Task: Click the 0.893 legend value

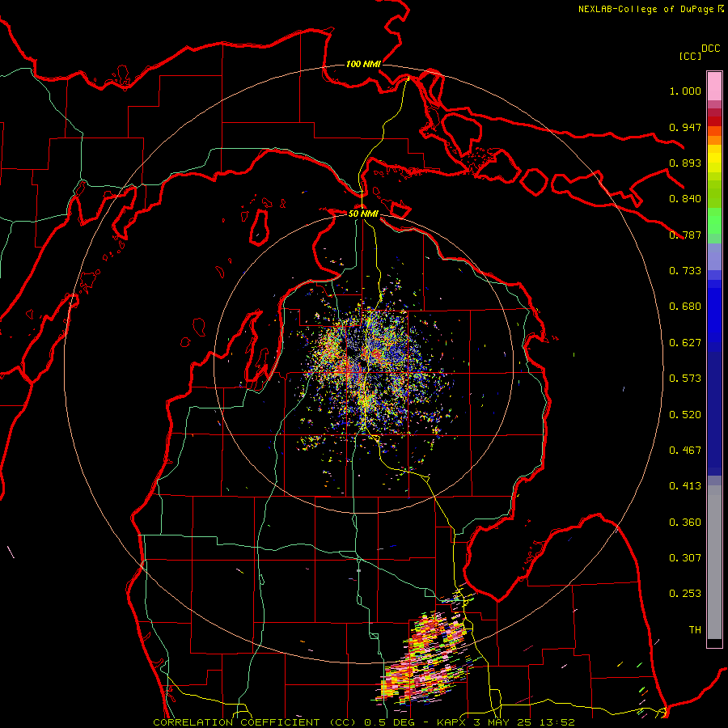Action: [x=685, y=163]
